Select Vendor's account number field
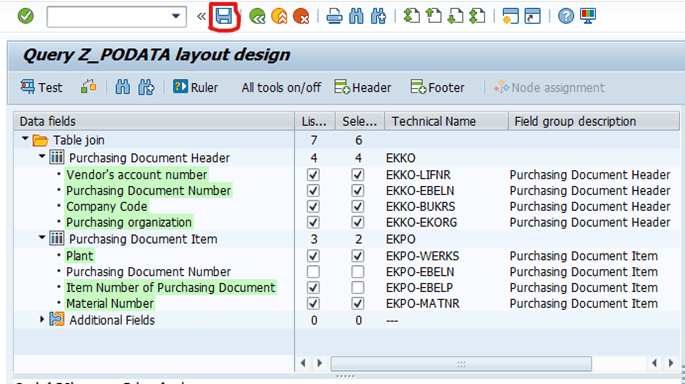This screenshot has width=685, height=384. 137,175
